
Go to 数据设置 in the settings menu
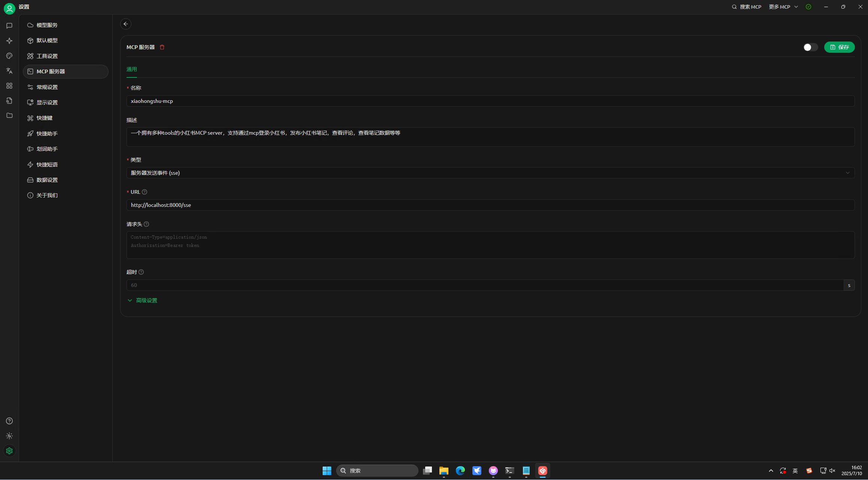47,180
